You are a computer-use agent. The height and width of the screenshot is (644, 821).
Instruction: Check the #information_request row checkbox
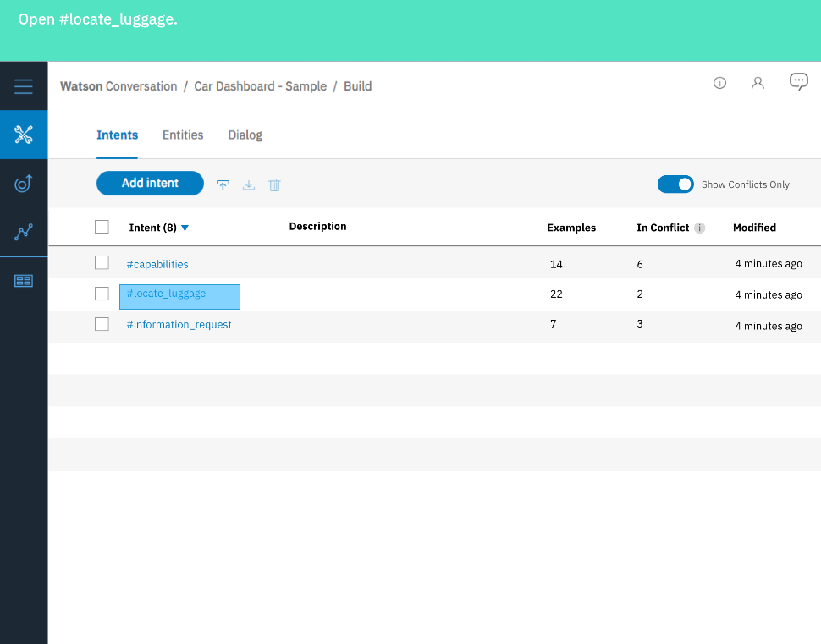(102, 324)
